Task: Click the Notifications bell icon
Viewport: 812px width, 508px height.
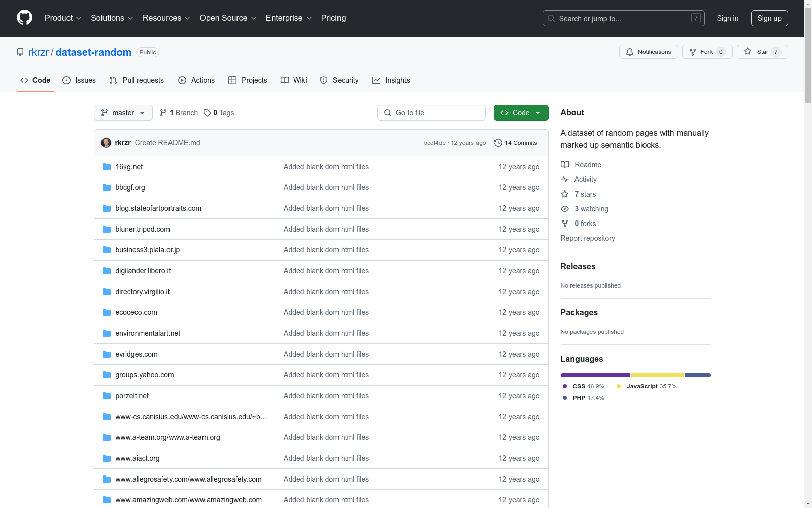Action: pos(630,52)
